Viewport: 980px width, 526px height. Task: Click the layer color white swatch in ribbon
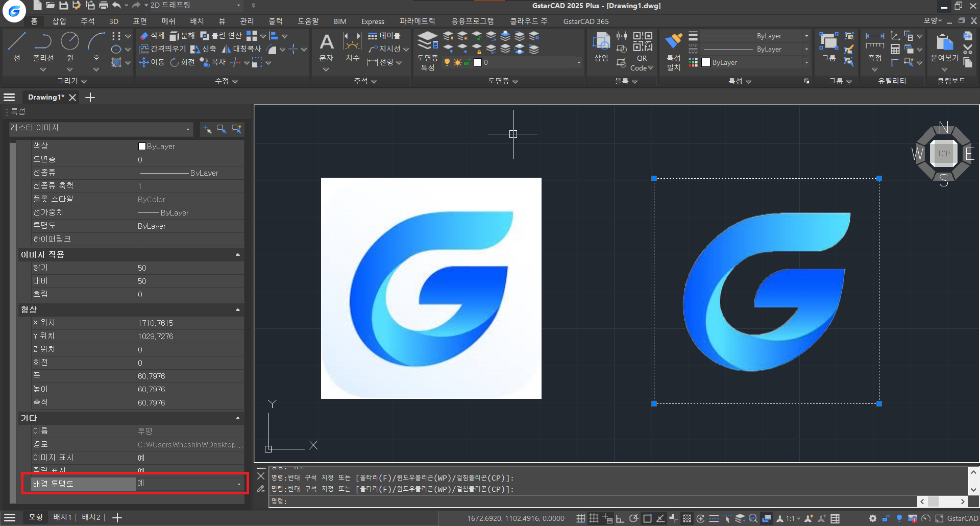coord(478,62)
